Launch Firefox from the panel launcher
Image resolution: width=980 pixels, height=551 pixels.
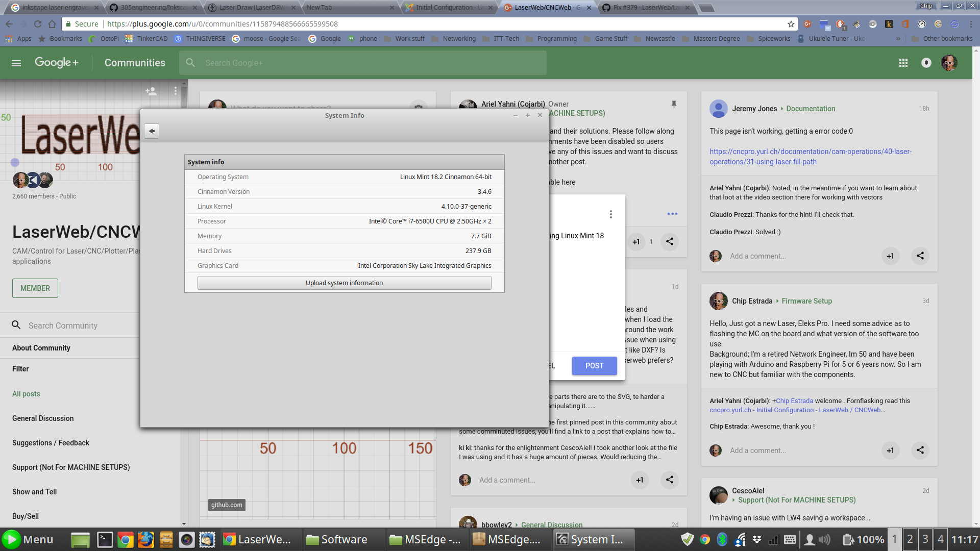(x=146, y=539)
